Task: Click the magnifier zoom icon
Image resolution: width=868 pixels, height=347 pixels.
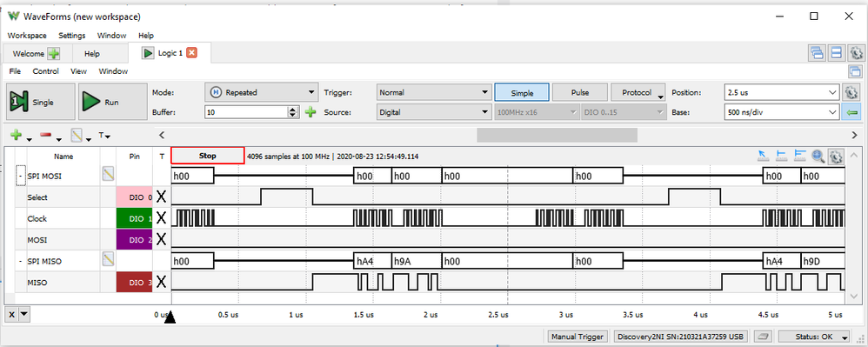Action: tap(818, 157)
